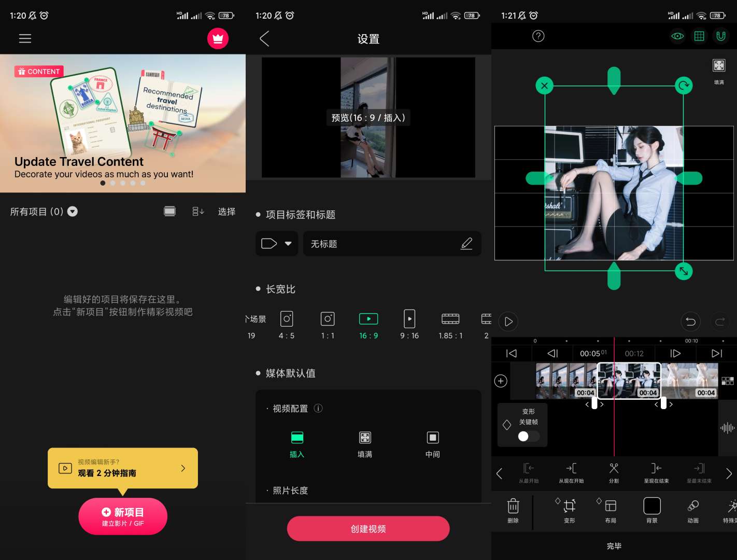Open the help question mark icon
This screenshot has width=737, height=560.
pyautogui.click(x=538, y=36)
